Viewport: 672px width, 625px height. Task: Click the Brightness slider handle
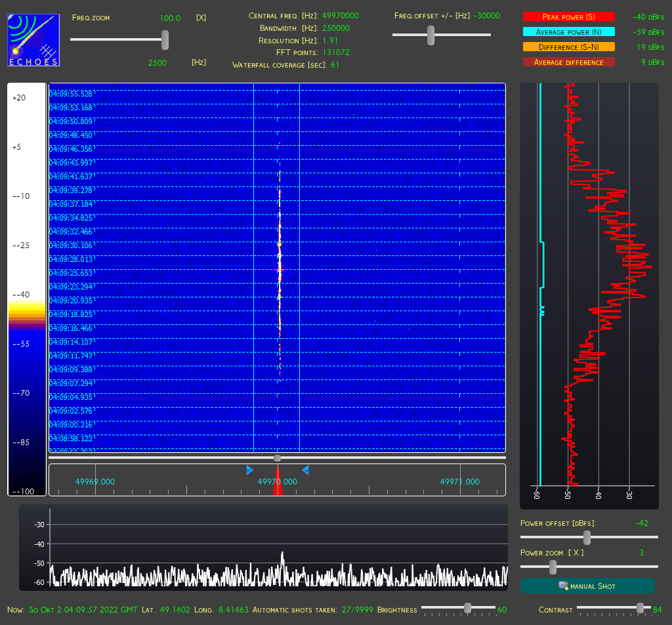[467, 608]
